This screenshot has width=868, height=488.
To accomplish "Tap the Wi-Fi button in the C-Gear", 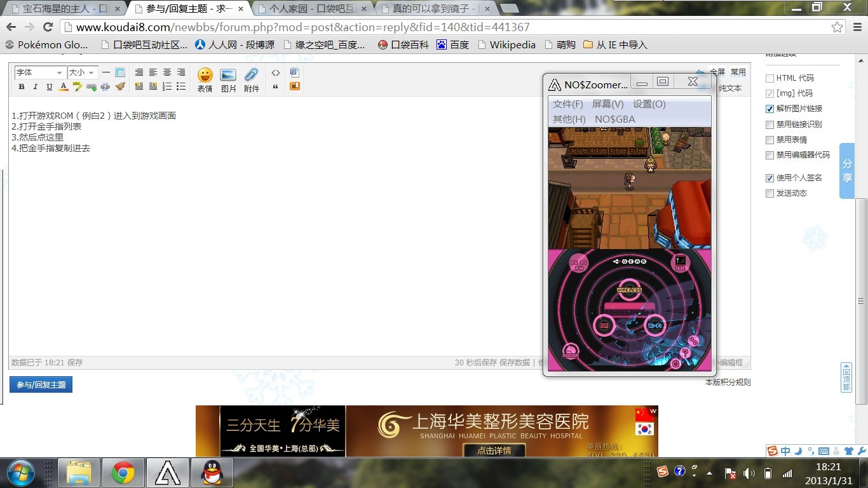I will (x=655, y=325).
